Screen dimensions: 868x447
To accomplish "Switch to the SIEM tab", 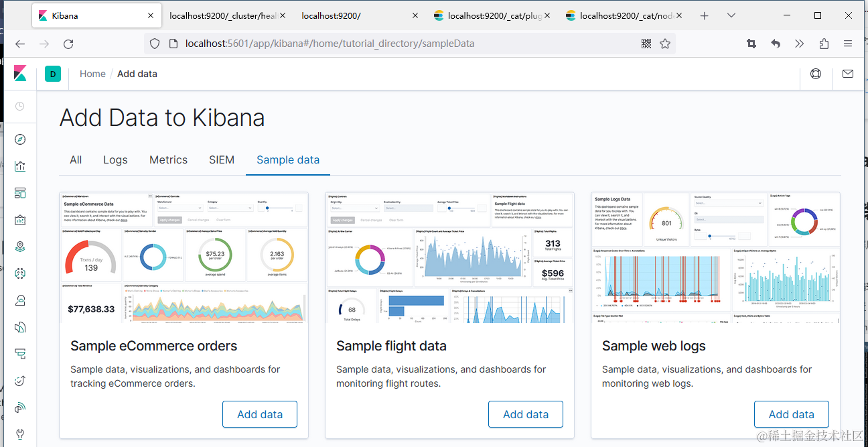I will coord(222,160).
